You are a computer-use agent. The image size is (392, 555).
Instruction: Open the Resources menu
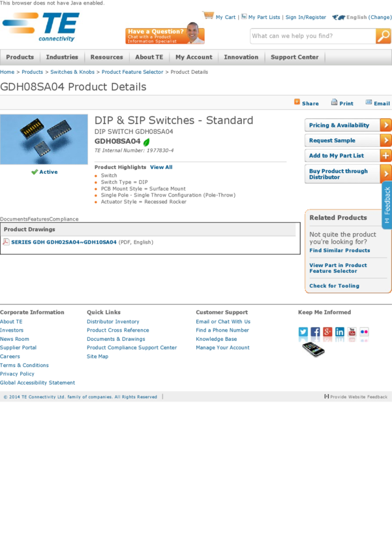106,57
